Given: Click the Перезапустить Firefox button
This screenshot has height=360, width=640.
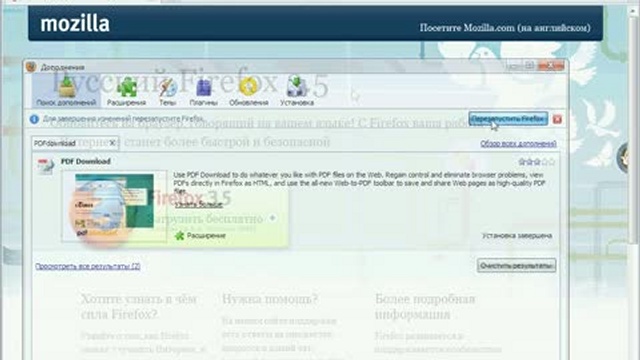Looking at the screenshot, I should point(508,119).
